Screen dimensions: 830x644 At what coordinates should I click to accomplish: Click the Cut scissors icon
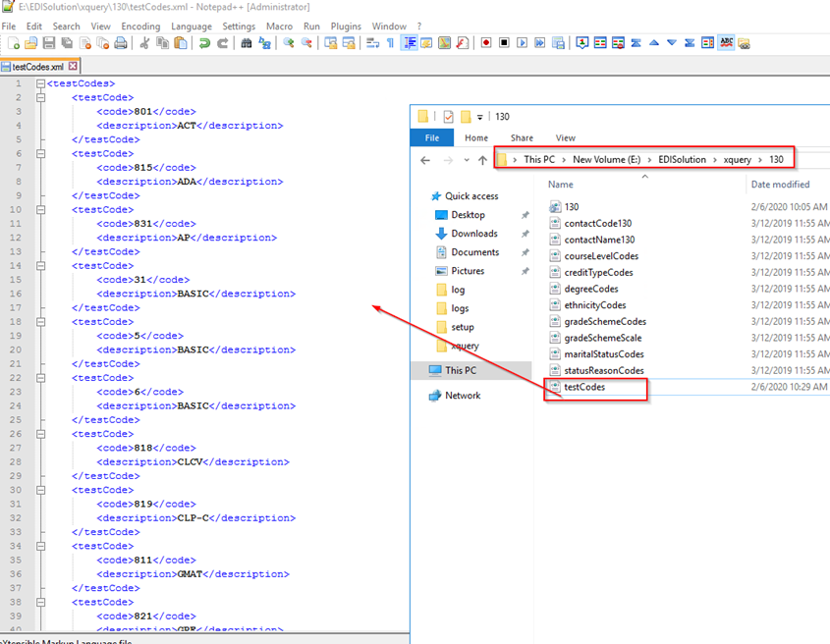click(x=144, y=43)
